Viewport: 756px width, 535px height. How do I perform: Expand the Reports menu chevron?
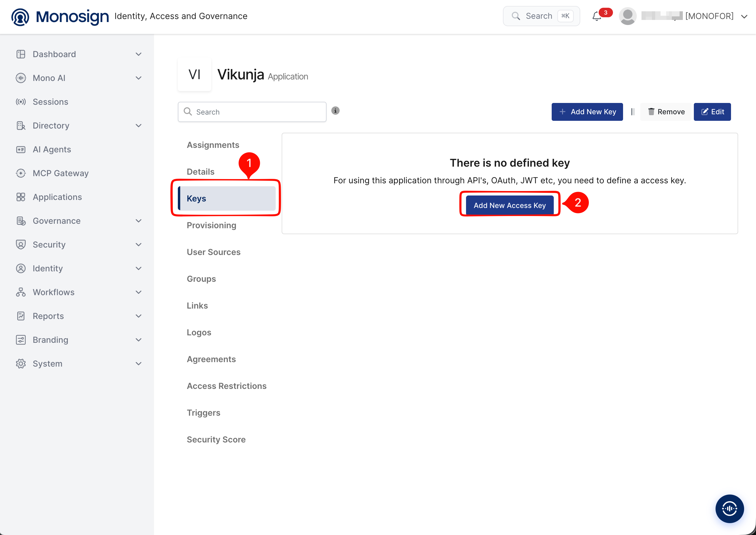[x=139, y=316]
